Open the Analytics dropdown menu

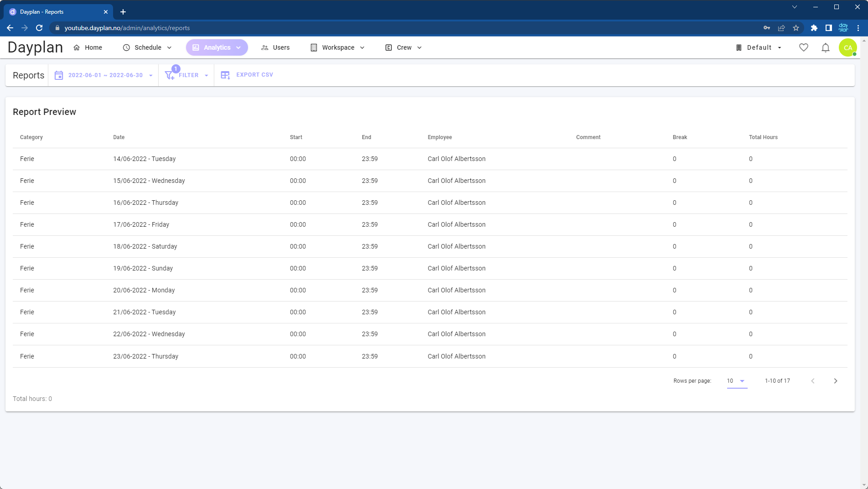pos(217,47)
